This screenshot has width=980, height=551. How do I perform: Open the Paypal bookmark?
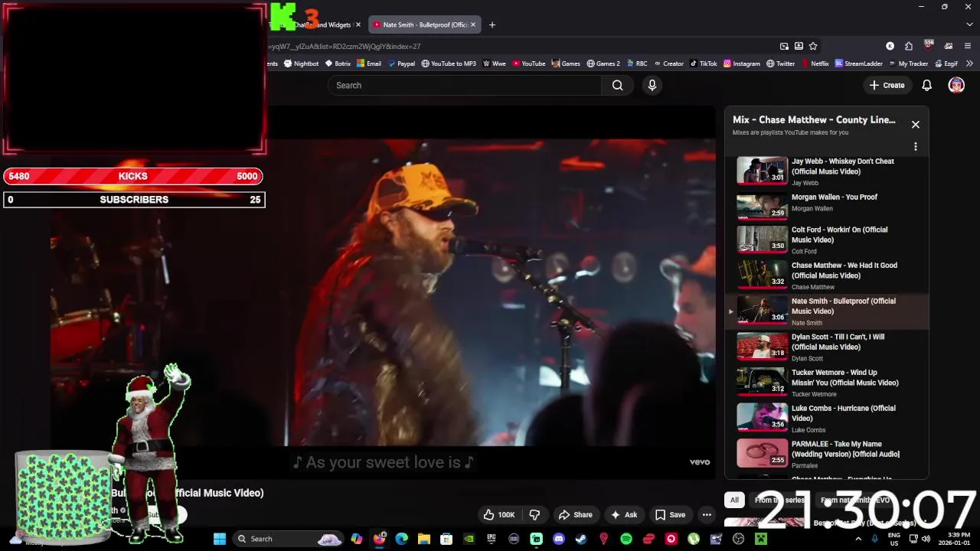tap(401, 64)
